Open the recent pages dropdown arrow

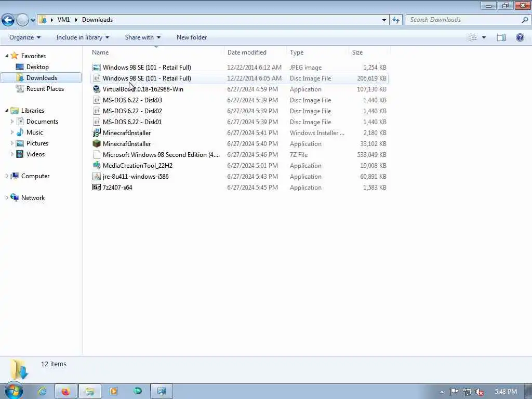click(33, 20)
